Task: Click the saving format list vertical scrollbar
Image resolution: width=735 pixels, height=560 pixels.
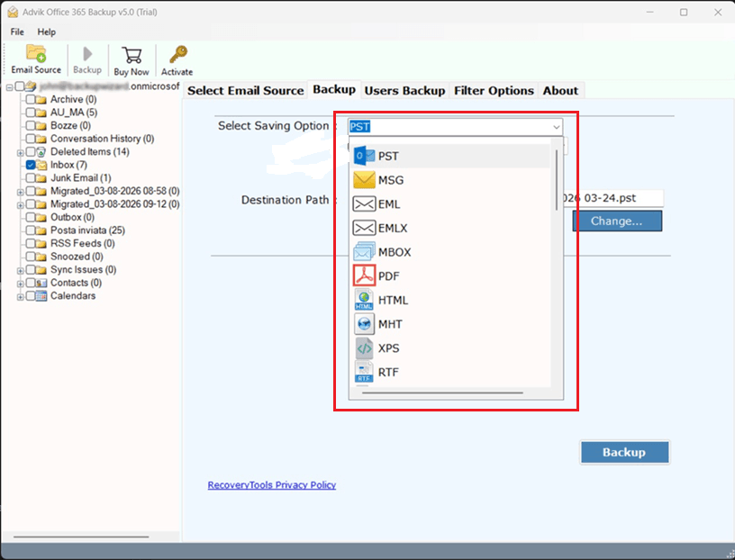Action: tap(557, 180)
